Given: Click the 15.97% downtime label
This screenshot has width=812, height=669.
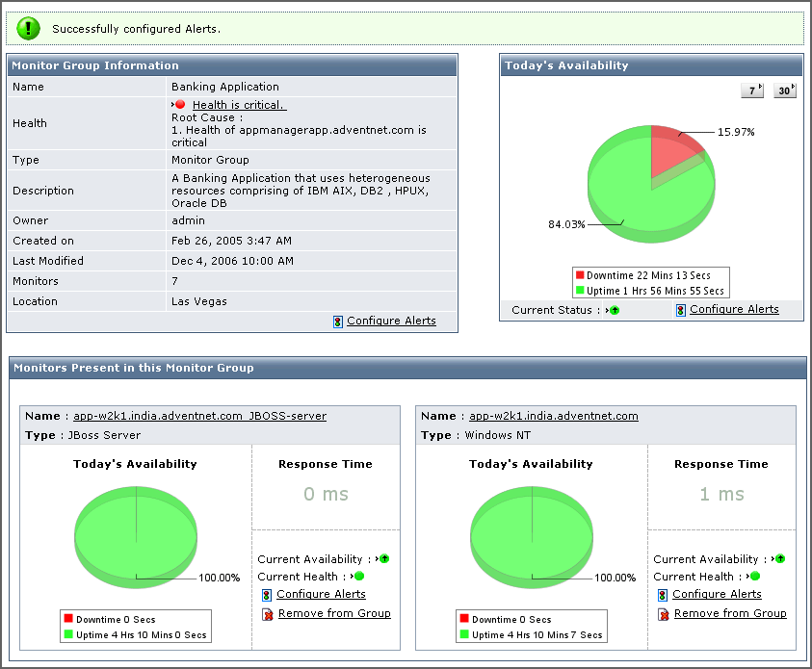Looking at the screenshot, I should coord(736,132).
